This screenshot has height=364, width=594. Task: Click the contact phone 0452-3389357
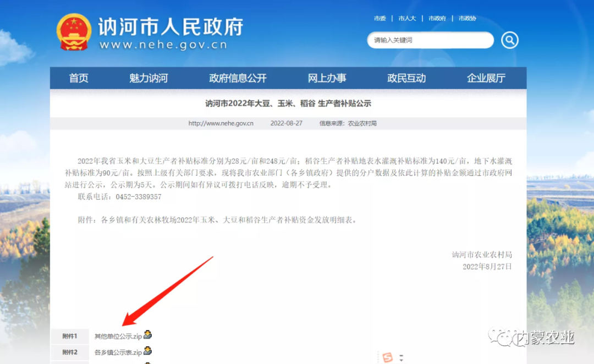(139, 197)
